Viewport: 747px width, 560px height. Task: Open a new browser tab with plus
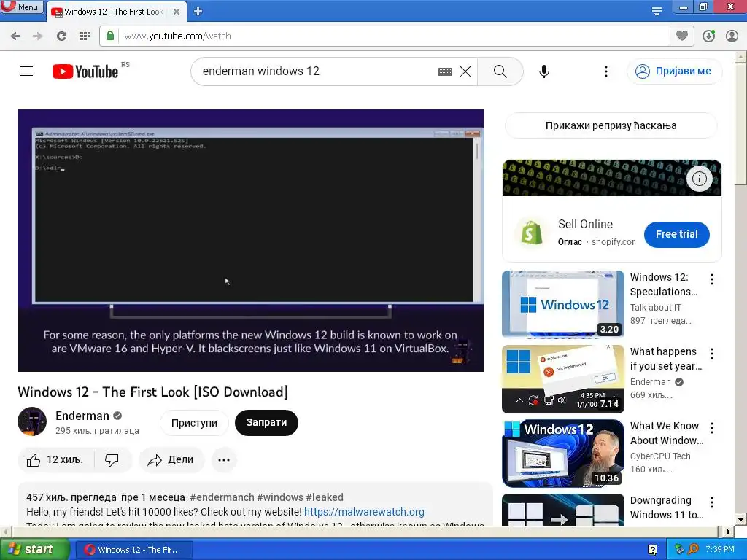198,12
